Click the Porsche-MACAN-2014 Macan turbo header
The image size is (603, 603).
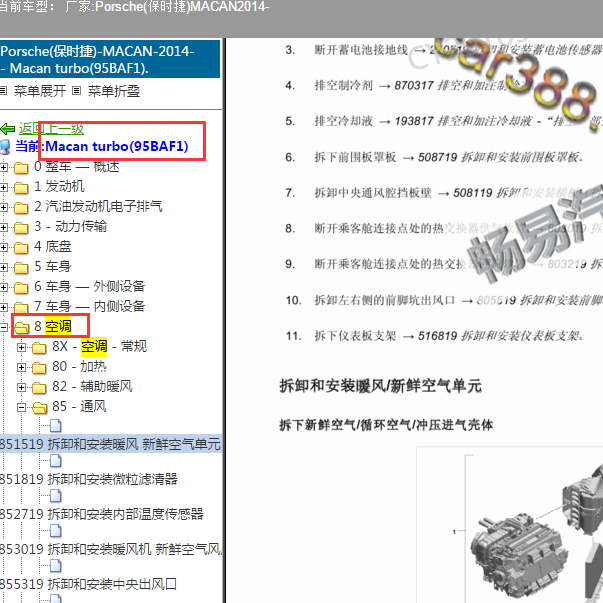click(110, 60)
